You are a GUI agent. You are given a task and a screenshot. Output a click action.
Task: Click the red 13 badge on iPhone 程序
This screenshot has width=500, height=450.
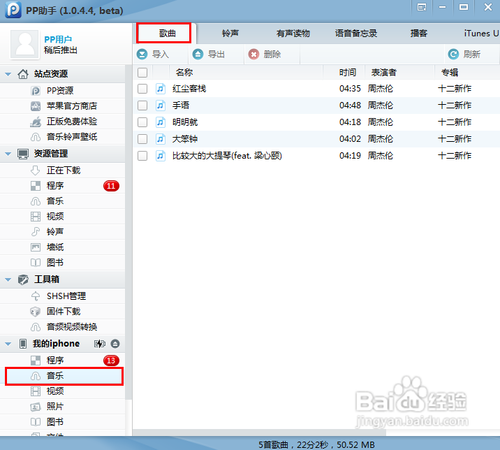pos(111,360)
